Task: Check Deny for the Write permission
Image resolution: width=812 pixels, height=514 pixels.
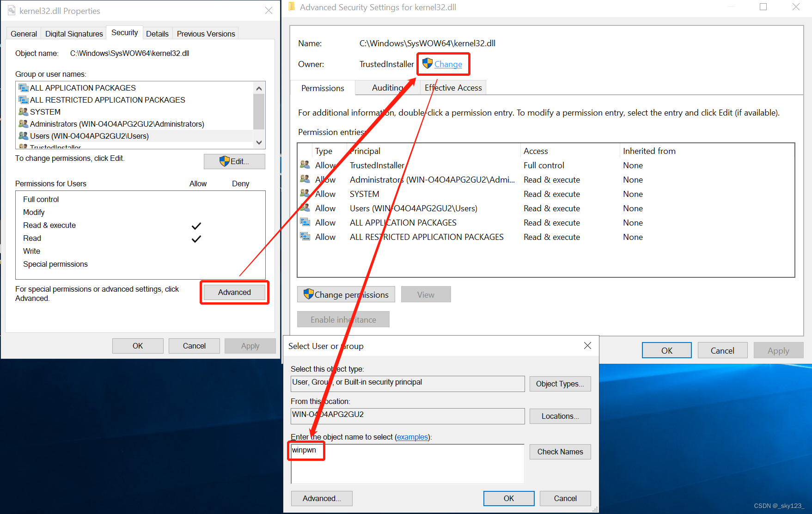Action: click(240, 251)
